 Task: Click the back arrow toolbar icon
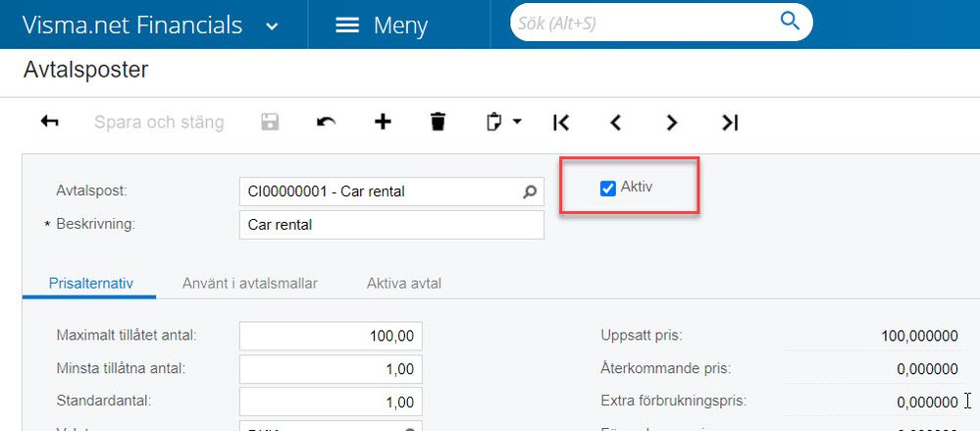[49, 122]
